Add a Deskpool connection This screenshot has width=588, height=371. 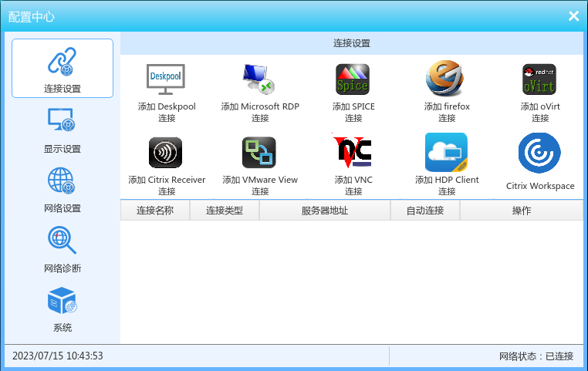point(167,93)
